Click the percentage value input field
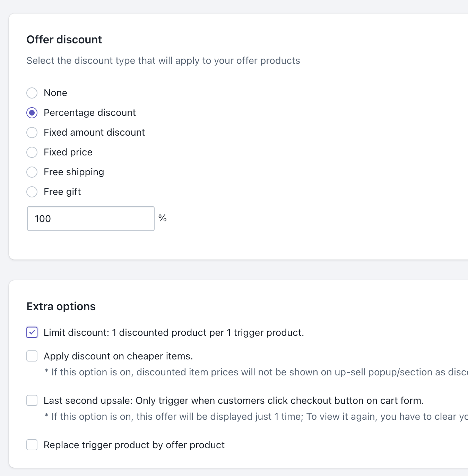The image size is (468, 476). 90,219
